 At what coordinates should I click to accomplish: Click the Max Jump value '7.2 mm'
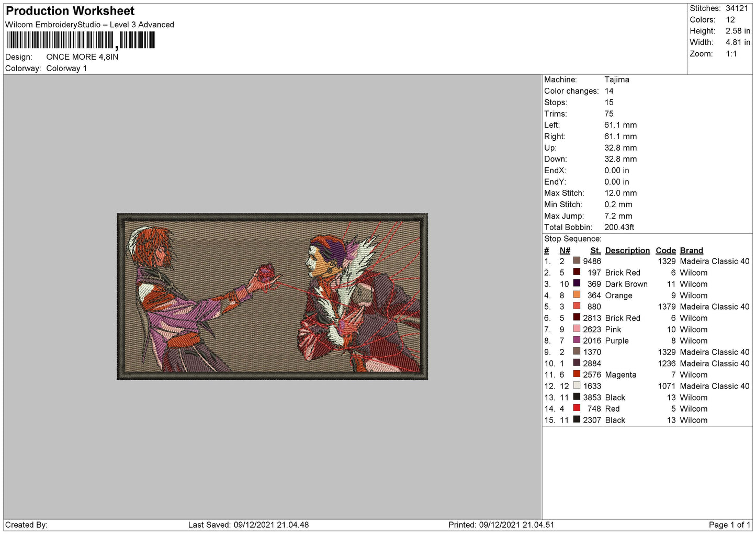tap(618, 216)
